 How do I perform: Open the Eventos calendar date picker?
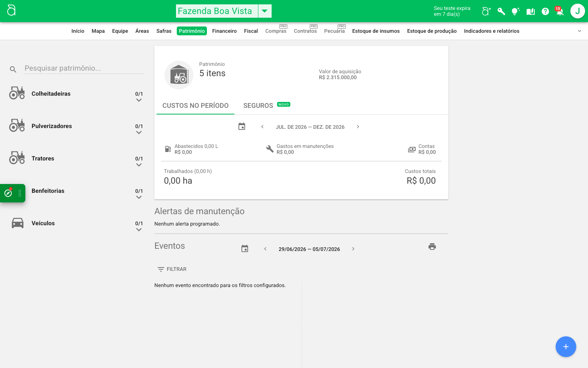coord(245,249)
